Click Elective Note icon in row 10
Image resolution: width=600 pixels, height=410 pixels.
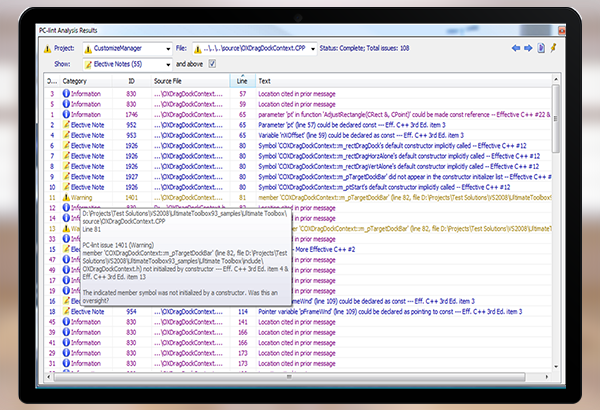[x=66, y=186]
